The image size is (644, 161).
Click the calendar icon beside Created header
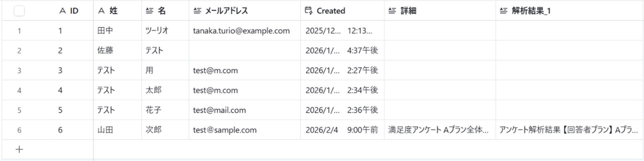coord(308,11)
